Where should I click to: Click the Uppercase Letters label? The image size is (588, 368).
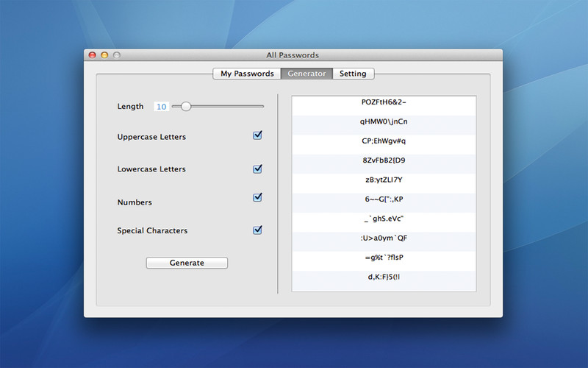151,137
